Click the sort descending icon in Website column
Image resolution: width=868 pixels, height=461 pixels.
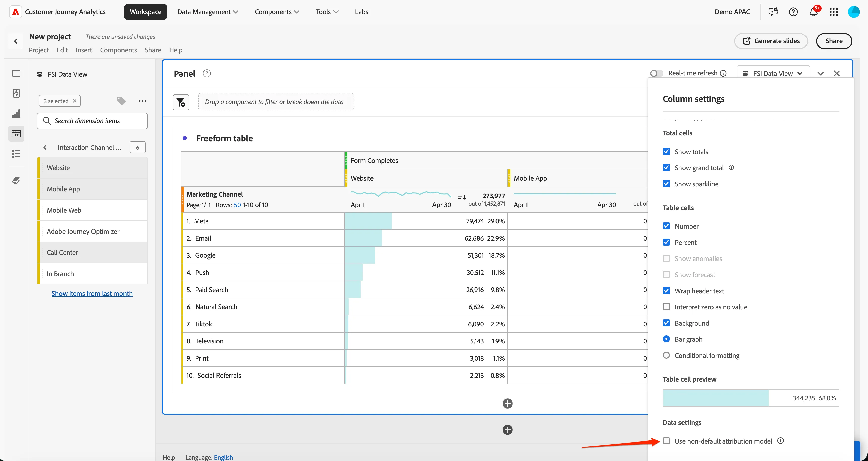click(462, 197)
